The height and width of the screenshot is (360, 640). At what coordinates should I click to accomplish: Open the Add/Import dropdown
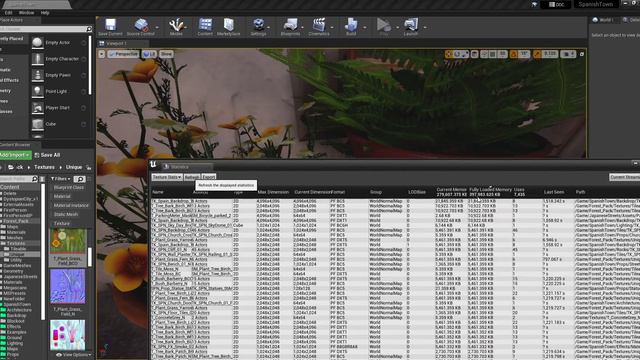15,155
